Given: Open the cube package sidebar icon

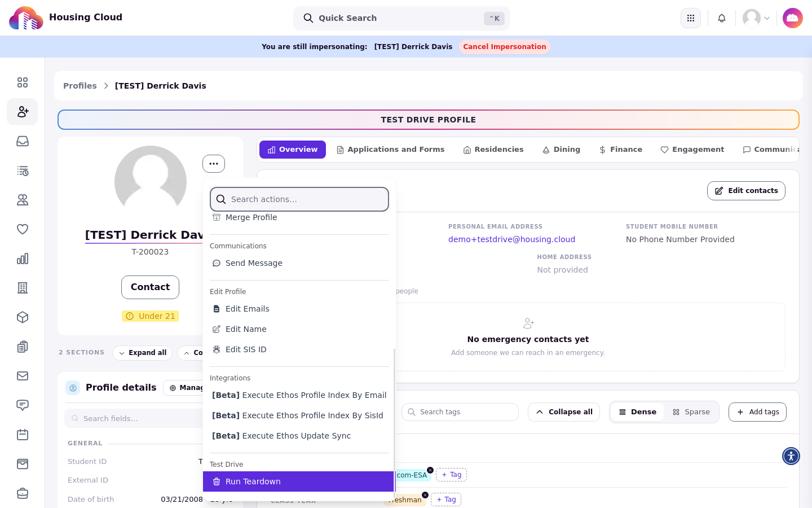Looking at the screenshot, I should 23,317.
